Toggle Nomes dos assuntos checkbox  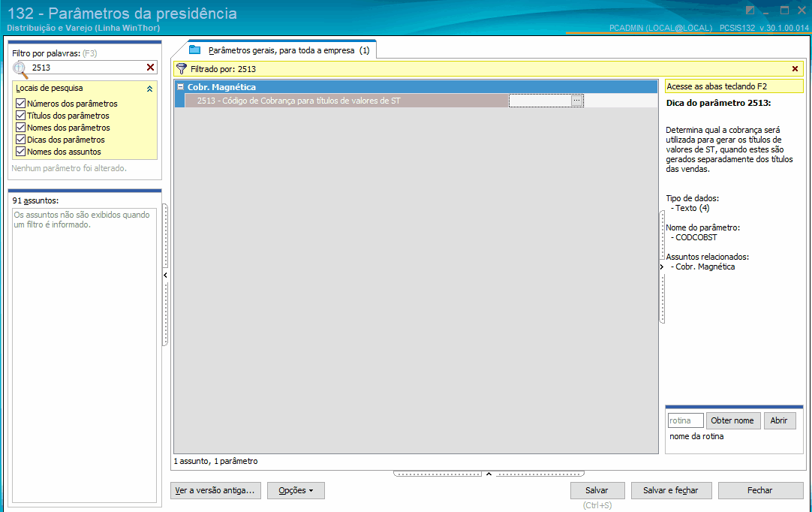coord(21,152)
